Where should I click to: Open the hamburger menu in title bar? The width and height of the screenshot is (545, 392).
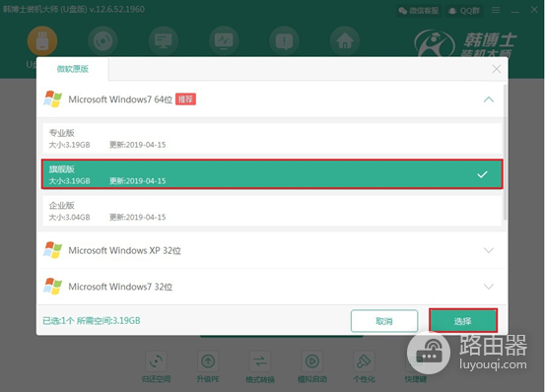496,10
